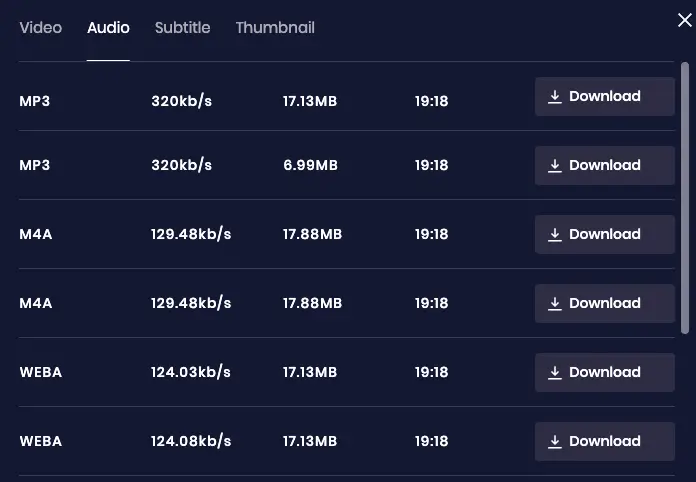Click download icon for 124.08kb/s WEBA row
Image resolution: width=696 pixels, height=482 pixels.
point(555,442)
